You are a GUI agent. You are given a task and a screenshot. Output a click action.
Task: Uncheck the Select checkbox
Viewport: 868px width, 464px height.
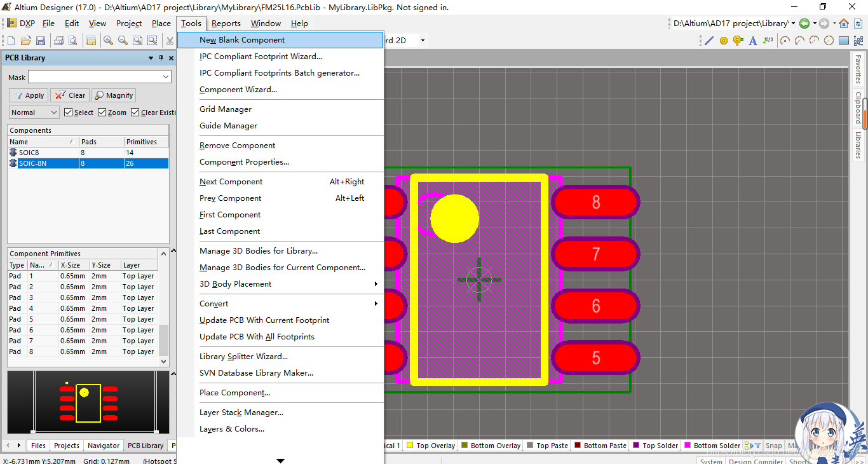(x=69, y=113)
